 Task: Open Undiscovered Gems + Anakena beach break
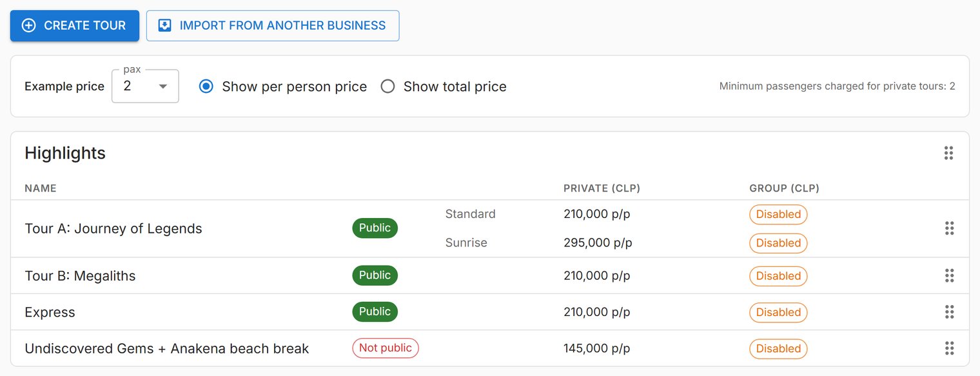click(x=167, y=348)
